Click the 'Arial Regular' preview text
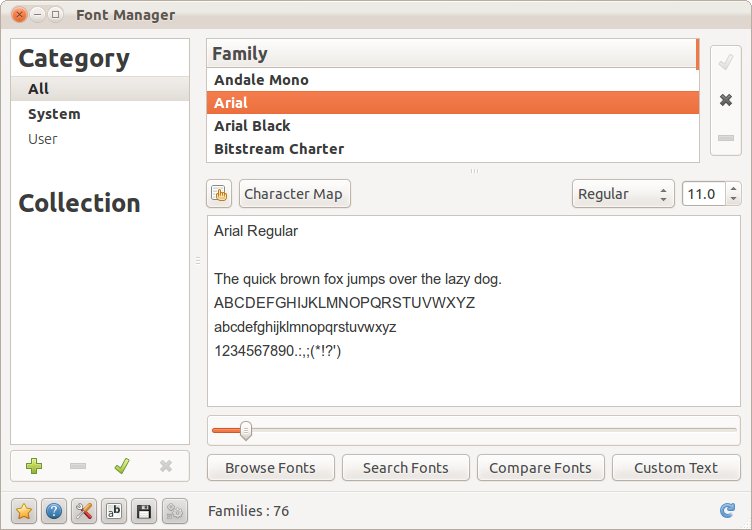This screenshot has height=530, width=752. tap(256, 231)
